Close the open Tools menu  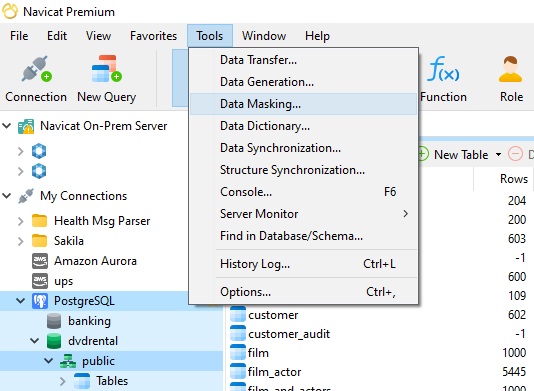pyautogui.click(x=210, y=36)
